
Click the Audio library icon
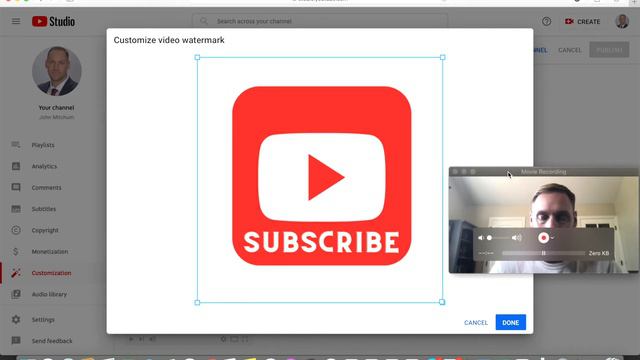16,294
